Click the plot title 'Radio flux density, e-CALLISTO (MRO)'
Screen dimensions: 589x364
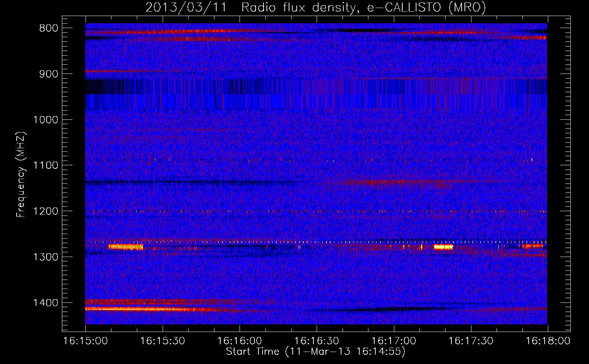364,8
